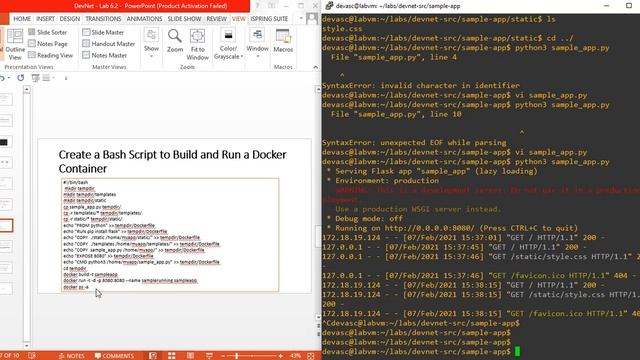Open the HOME ribbon tab

(x=22, y=19)
